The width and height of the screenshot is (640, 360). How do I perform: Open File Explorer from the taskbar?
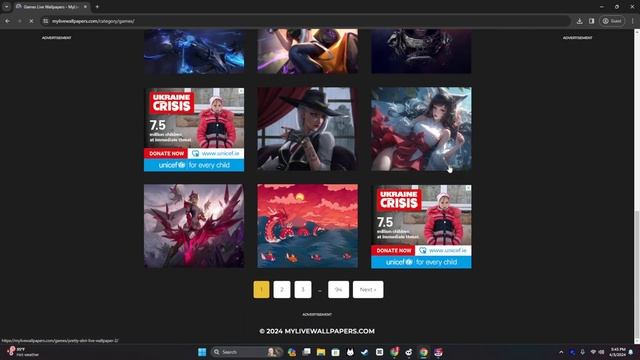click(x=321, y=352)
